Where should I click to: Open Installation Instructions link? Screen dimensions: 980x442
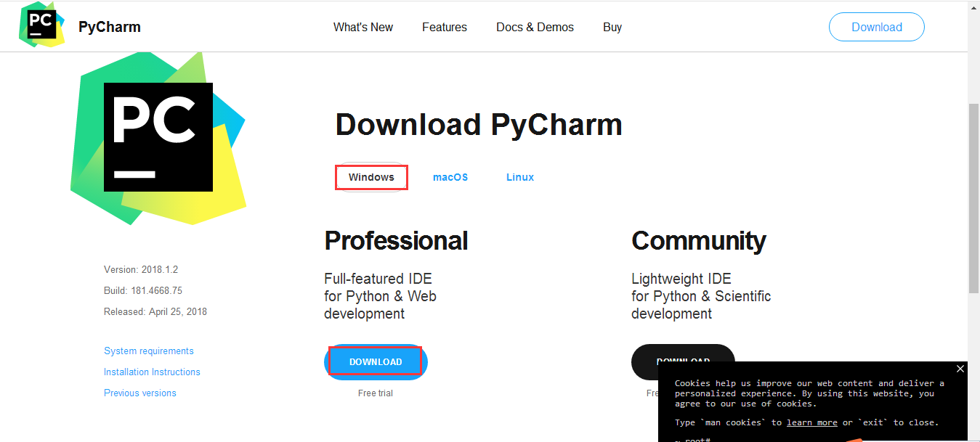(152, 372)
